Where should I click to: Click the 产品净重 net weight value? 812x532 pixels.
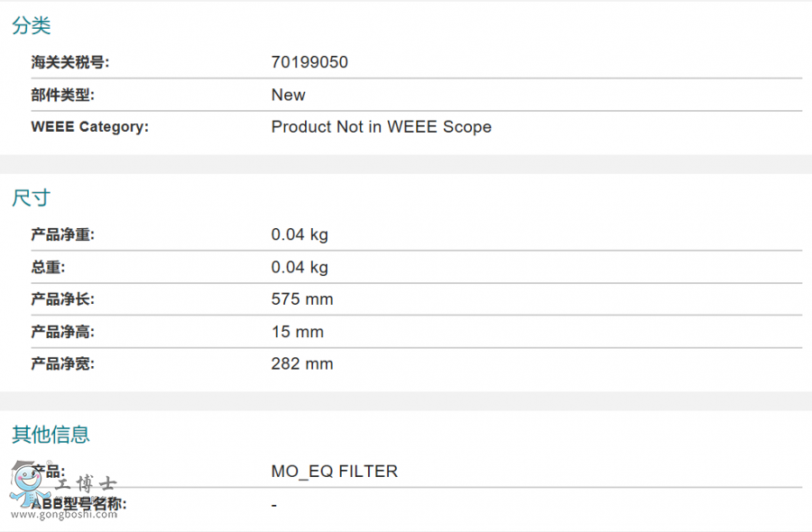tap(300, 235)
